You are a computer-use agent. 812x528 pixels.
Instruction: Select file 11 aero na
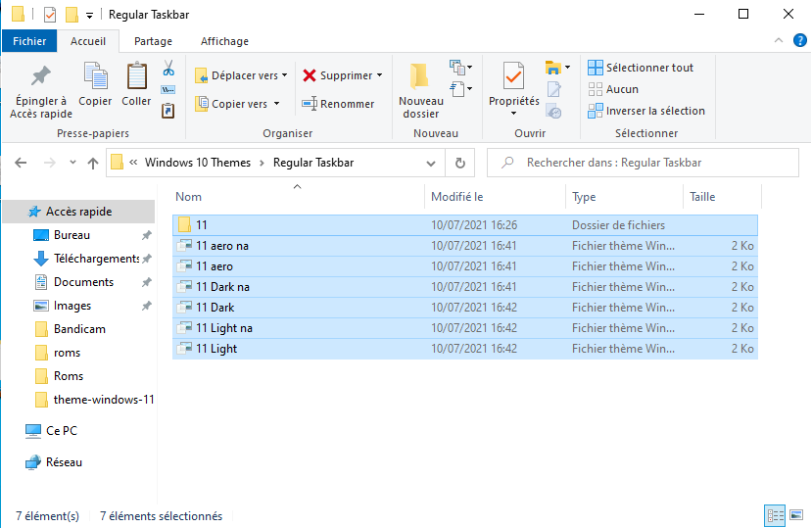pos(465,246)
